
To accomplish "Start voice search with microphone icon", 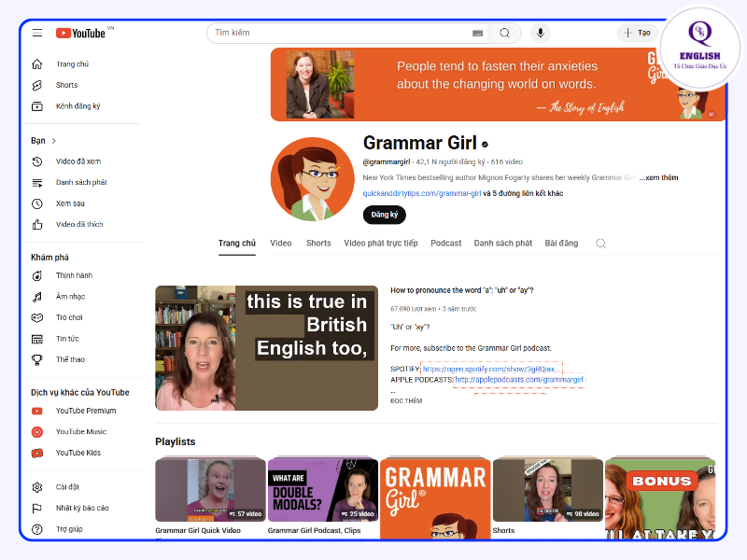I will pyautogui.click(x=541, y=33).
